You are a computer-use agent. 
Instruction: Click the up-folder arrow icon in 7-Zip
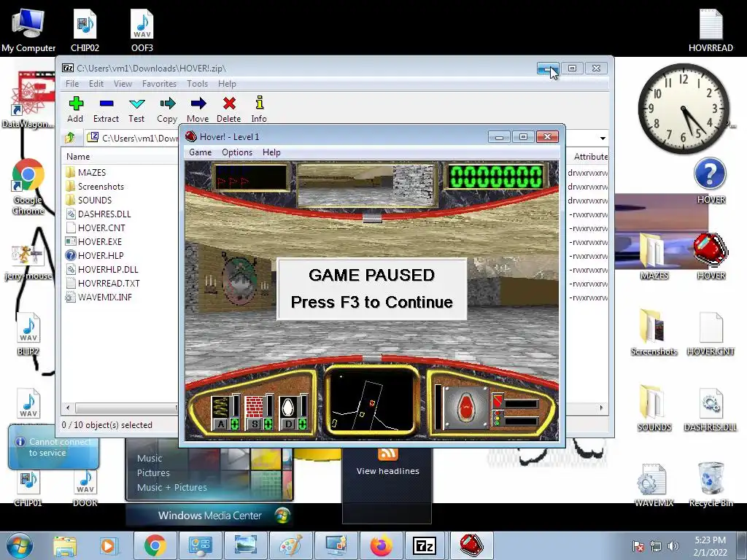click(x=70, y=138)
